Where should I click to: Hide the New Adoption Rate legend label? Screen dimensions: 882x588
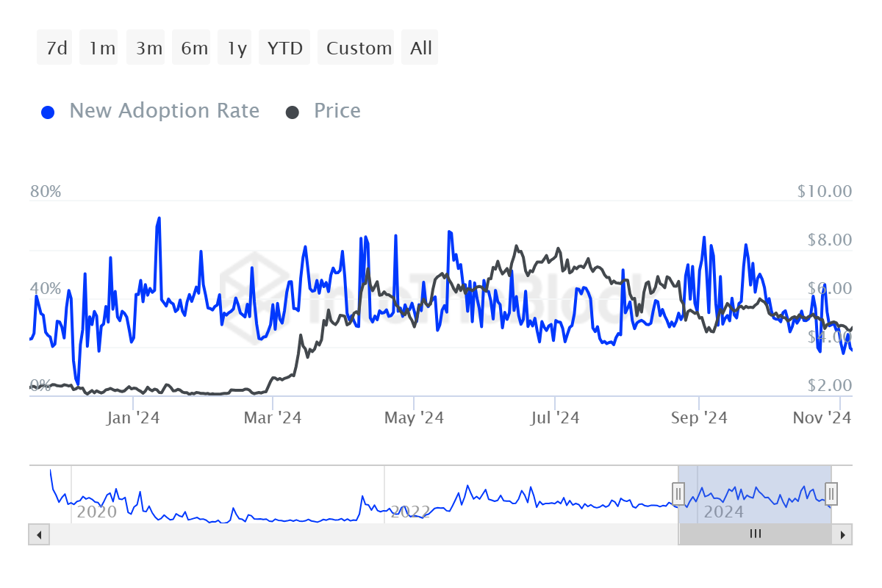pos(164,111)
